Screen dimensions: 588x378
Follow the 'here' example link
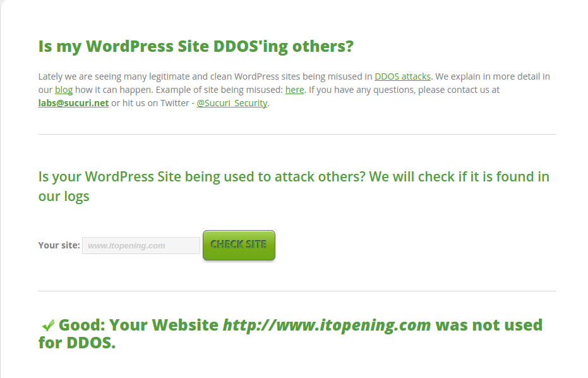295,90
